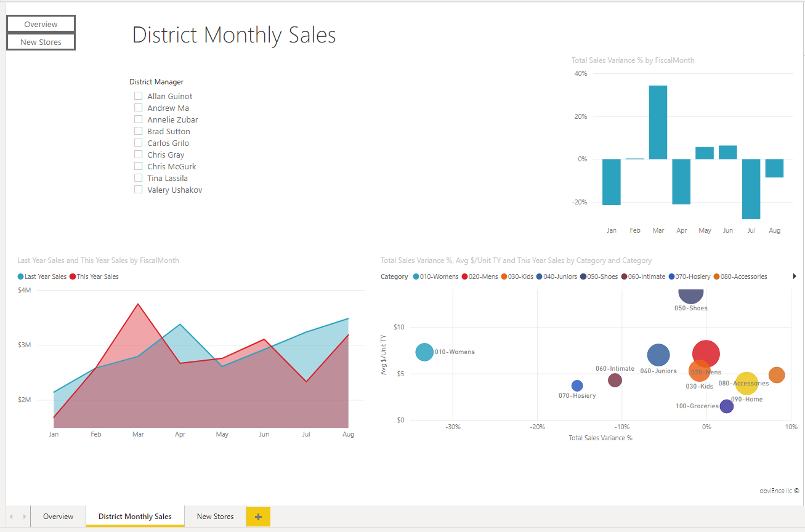Click the yellow 090-Home bubble
The height and width of the screenshot is (532, 805).
[746, 384]
